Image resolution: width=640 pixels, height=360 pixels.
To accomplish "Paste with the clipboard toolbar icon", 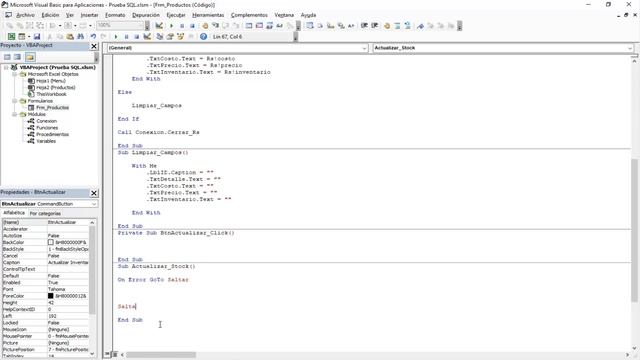I will pyautogui.click(x=70, y=36).
